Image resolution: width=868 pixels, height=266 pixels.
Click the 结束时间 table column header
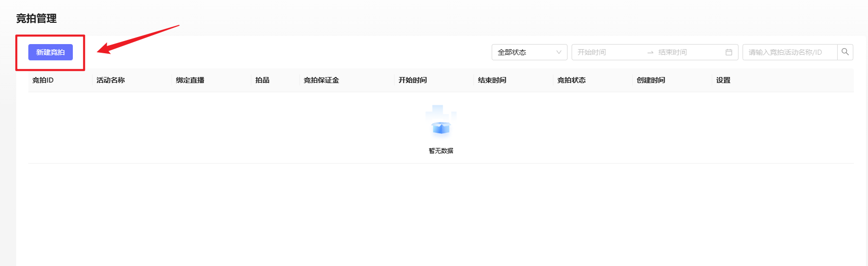click(492, 80)
